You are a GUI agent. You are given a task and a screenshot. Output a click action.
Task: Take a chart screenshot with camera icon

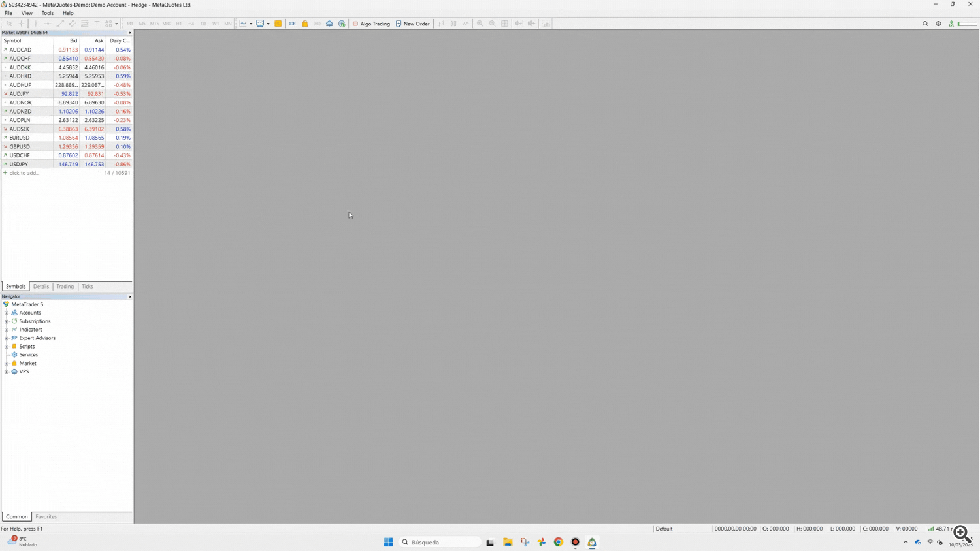[x=547, y=24]
